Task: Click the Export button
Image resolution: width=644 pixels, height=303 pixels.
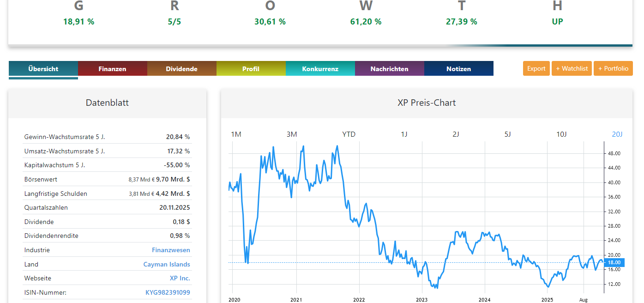Action: [536, 68]
